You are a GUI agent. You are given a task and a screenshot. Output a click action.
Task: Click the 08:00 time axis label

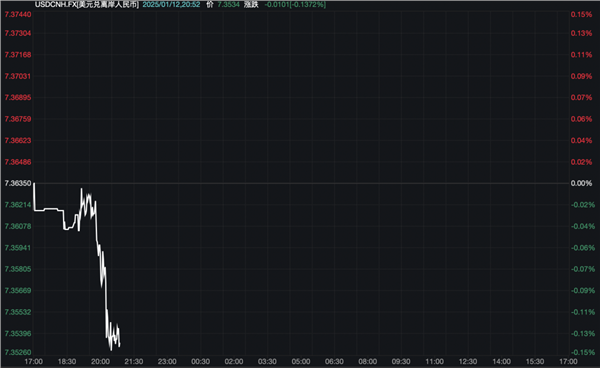click(367, 361)
